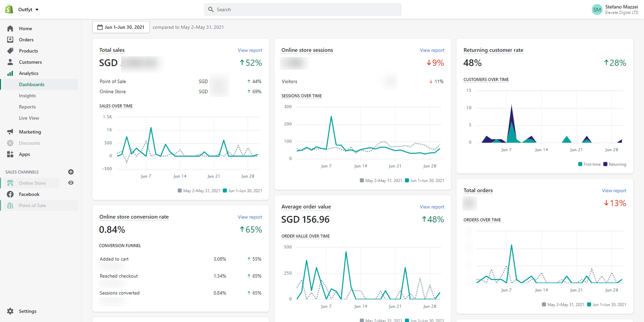Click the Reached checkout funnel row
Viewport: 644px width, 322px height.
pyautogui.click(x=180, y=276)
